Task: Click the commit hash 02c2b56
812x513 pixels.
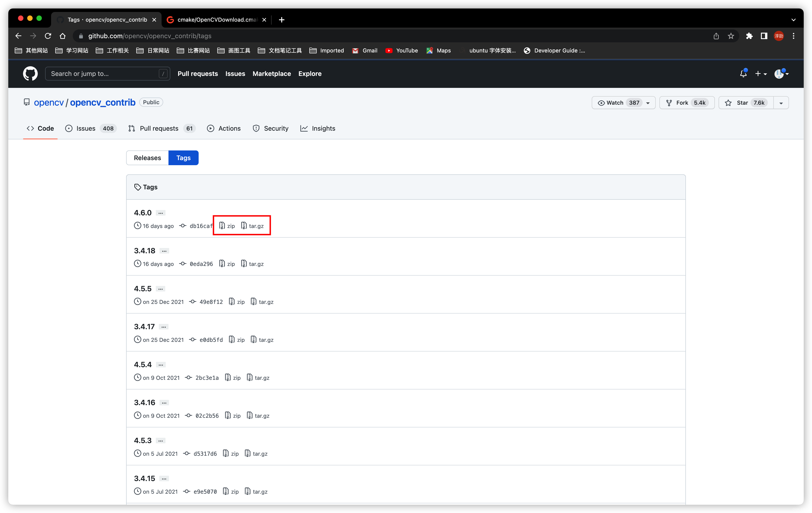Action: (207, 416)
